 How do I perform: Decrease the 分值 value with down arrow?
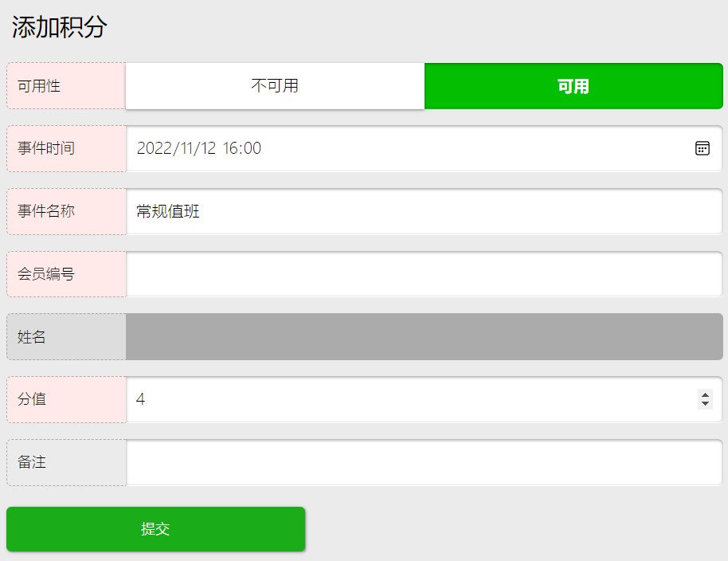[705, 404]
